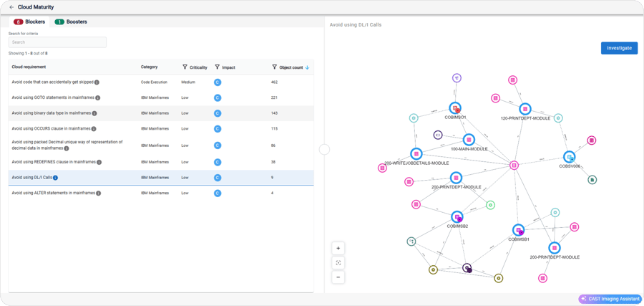Click the panel divider resize handle
The height and width of the screenshot is (306, 644).
(324, 149)
